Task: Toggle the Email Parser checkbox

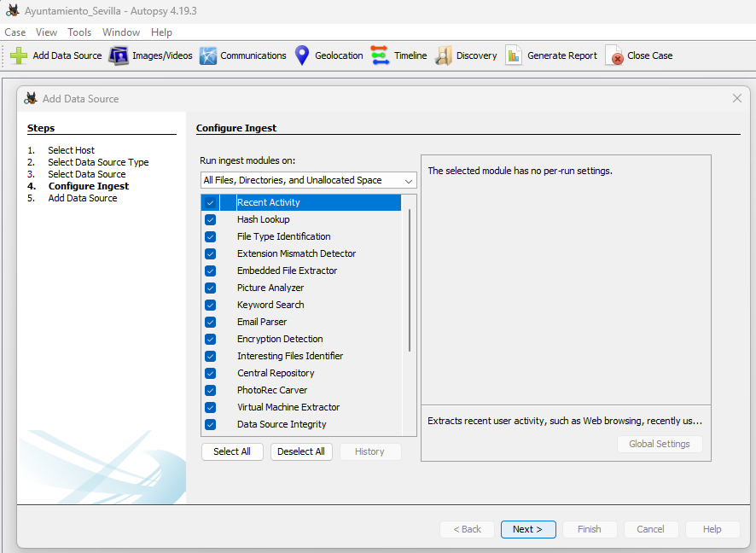Action: pyautogui.click(x=210, y=322)
